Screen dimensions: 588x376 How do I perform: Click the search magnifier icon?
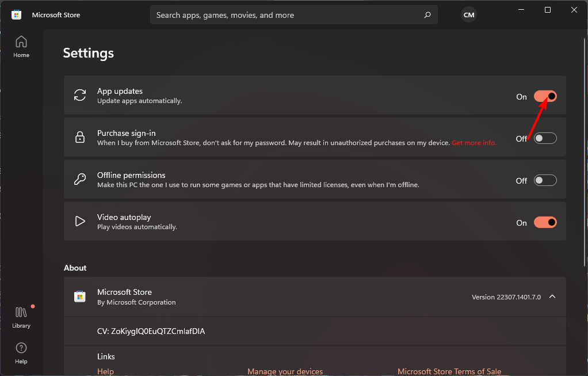(427, 15)
